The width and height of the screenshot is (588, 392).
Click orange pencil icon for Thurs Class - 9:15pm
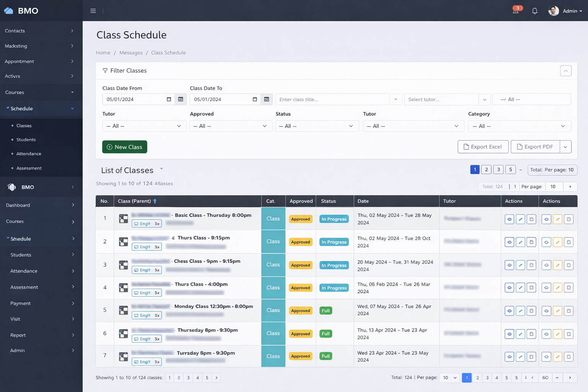[x=557, y=242]
